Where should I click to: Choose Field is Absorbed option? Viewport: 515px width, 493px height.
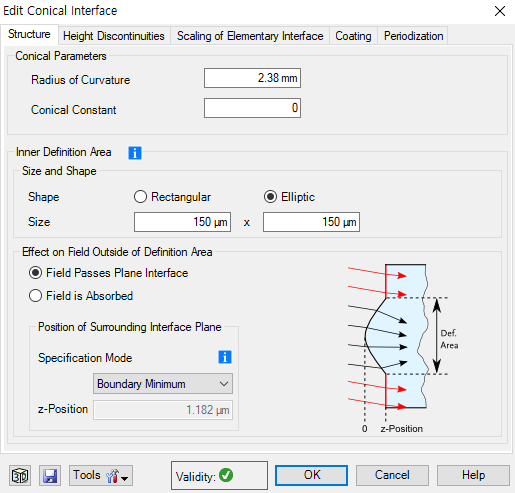pyautogui.click(x=81, y=296)
